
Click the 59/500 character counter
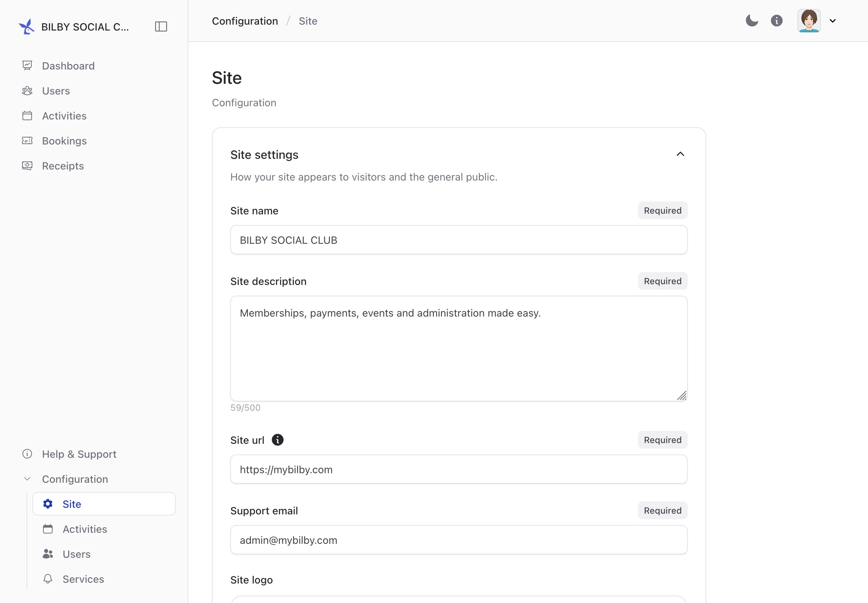coord(245,408)
